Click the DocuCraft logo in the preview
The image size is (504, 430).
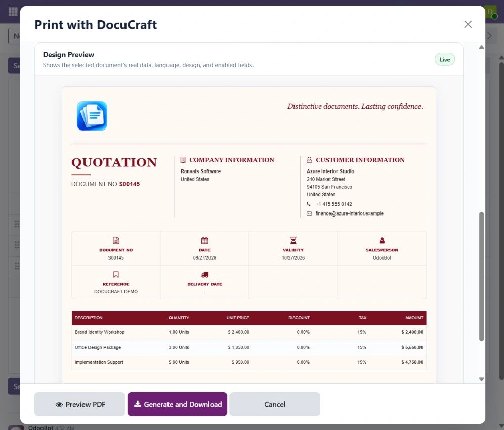tap(92, 116)
